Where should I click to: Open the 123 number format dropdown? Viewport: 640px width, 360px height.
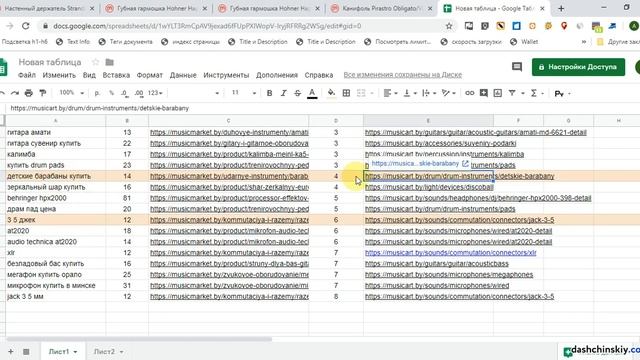[155, 93]
